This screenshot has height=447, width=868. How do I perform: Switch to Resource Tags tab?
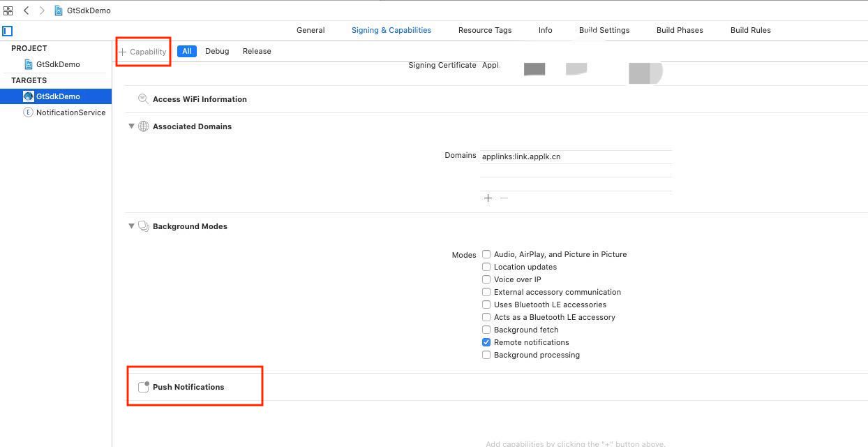click(x=485, y=30)
